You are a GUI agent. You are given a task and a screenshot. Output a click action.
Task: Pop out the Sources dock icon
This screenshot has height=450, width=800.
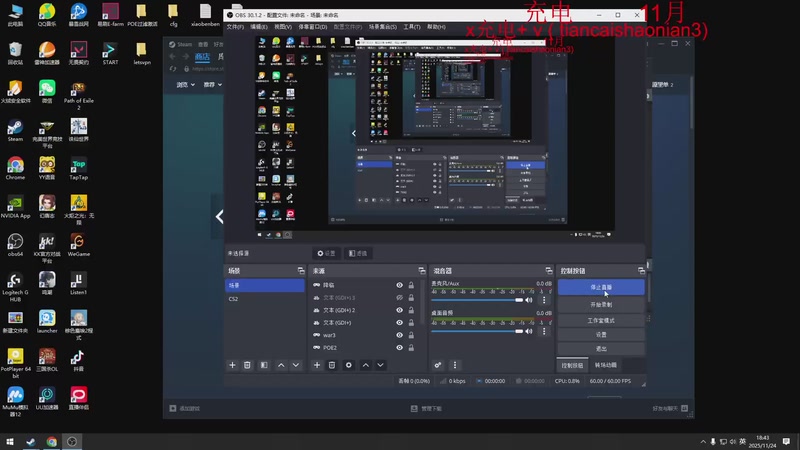pos(422,270)
